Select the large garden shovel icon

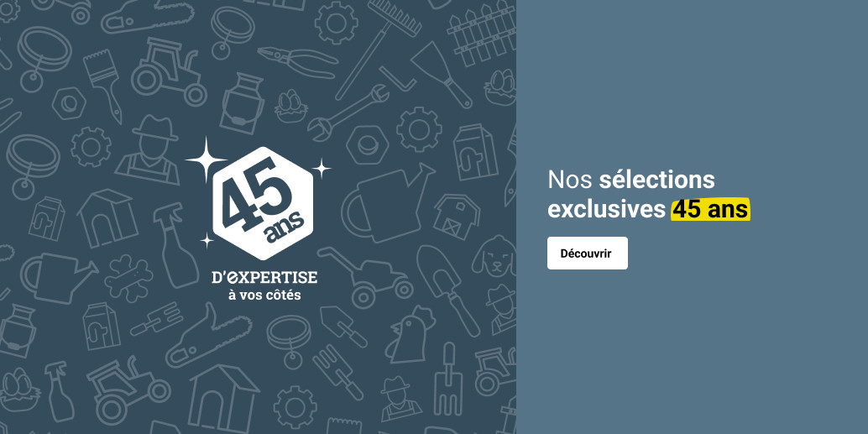(x=447, y=290)
